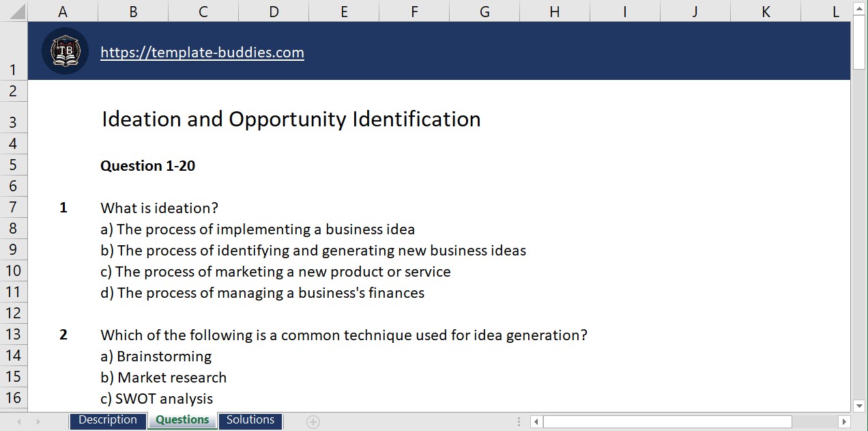Click the horizontal scrollbar right arrow
868x431 pixels.
coord(843,421)
